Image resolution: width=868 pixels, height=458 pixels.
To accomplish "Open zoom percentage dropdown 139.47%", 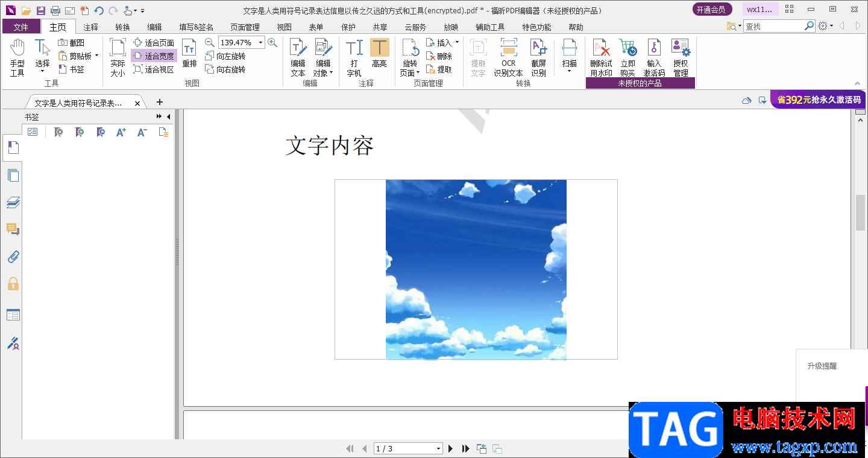I will (261, 43).
